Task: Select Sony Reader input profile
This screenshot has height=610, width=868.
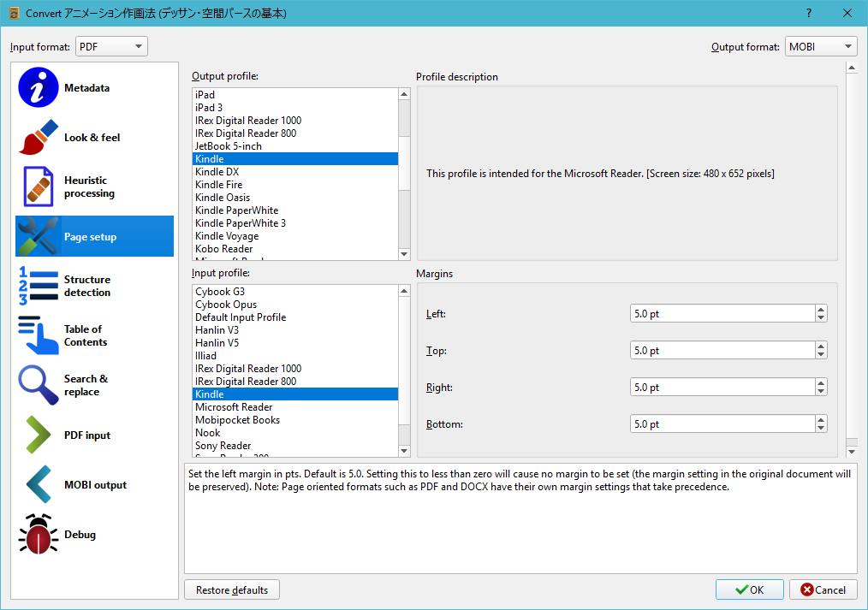Action: click(x=295, y=445)
